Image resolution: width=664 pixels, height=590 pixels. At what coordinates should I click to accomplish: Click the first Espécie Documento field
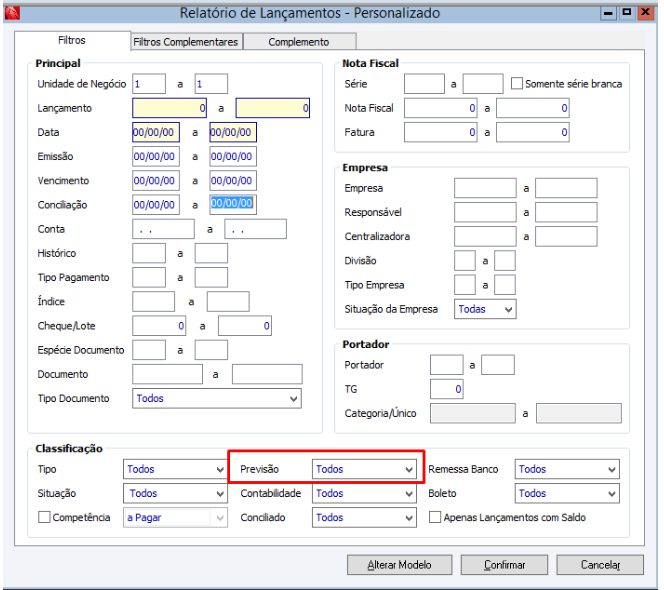(149, 350)
